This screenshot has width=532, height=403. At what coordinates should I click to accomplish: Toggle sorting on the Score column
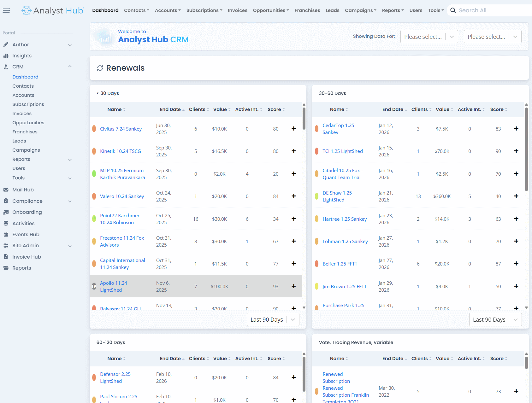(x=283, y=109)
